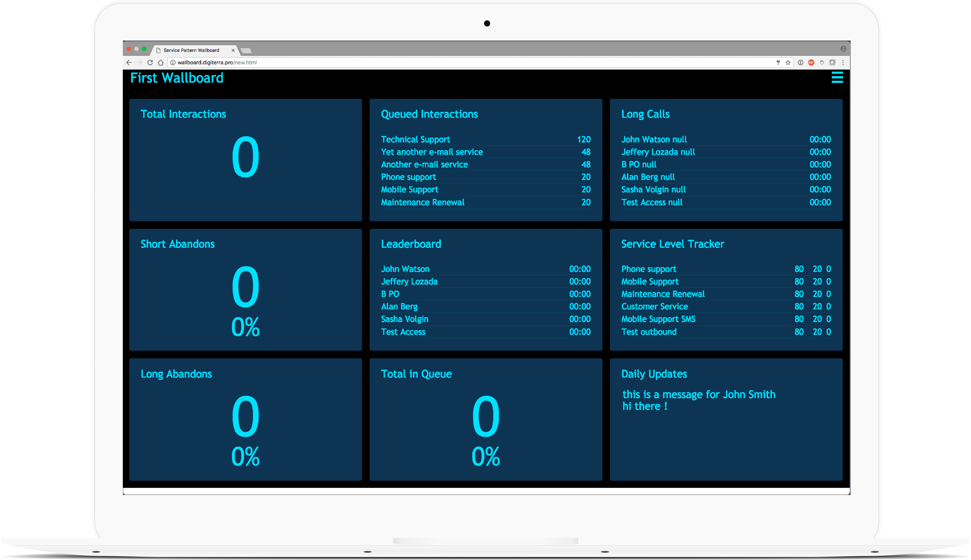The width and height of the screenshot is (971, 560).
Task: Click the browser forward arrow
Action: click(x=139, y=62)
